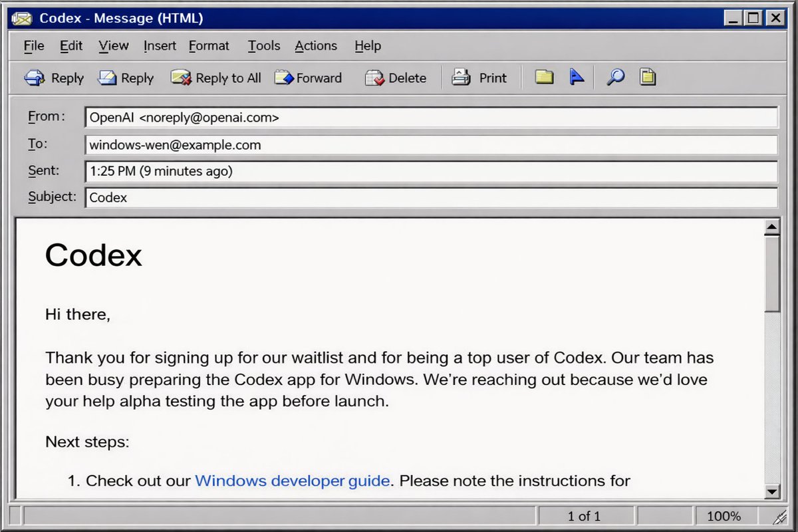This screenshot has width=798, height=532.
Task: Open the Format menu
Action: pyautogui.click(x=209, y=45)
